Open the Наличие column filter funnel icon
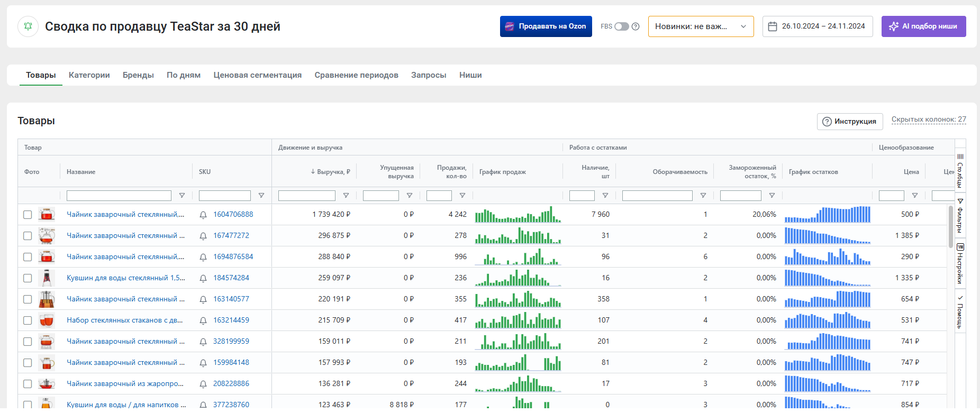Viewport: 980px width, 413px height. pos(605,196)
